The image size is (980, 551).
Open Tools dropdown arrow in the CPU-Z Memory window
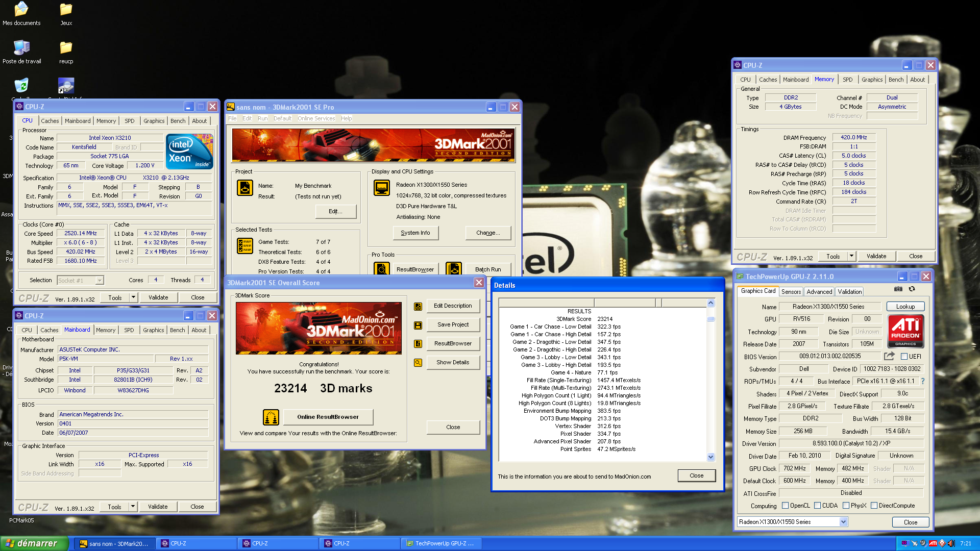tap(851, 256)
